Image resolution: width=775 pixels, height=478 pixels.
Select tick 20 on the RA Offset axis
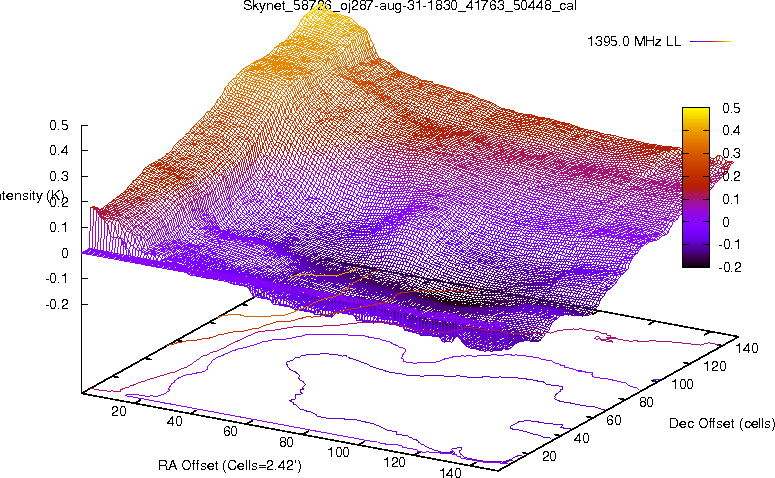click(x=119, y=411)
